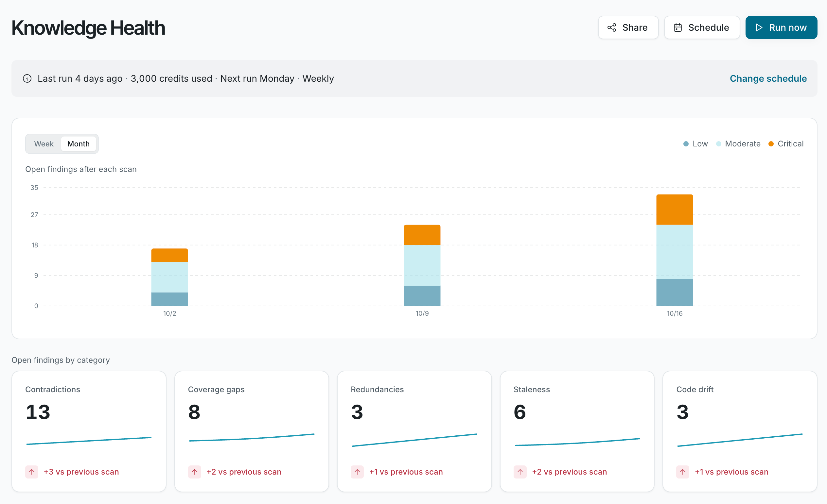The width and height of the screenshot is (827, 504).
Task: Click the 10/16 axis date label
Action: 675,313
